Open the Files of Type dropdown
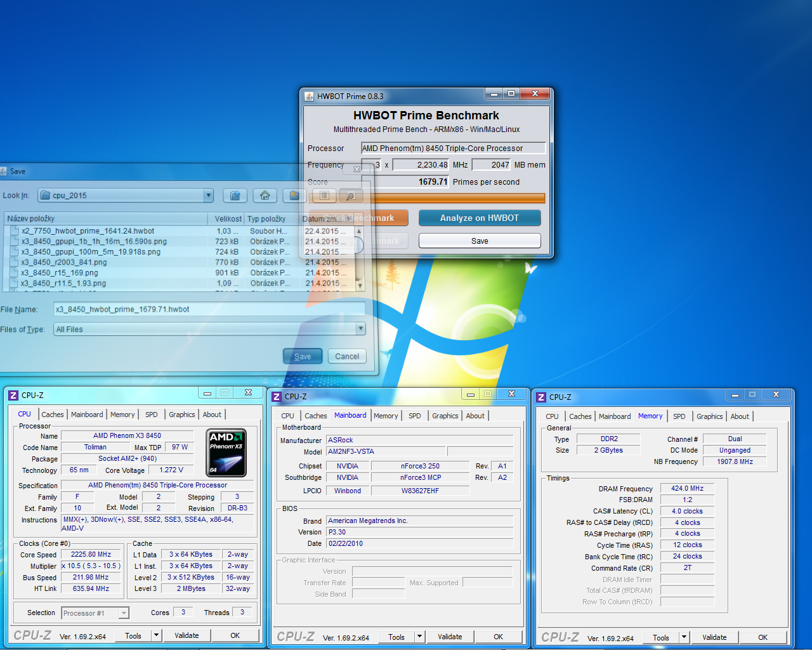 click(x=361, y=329)
